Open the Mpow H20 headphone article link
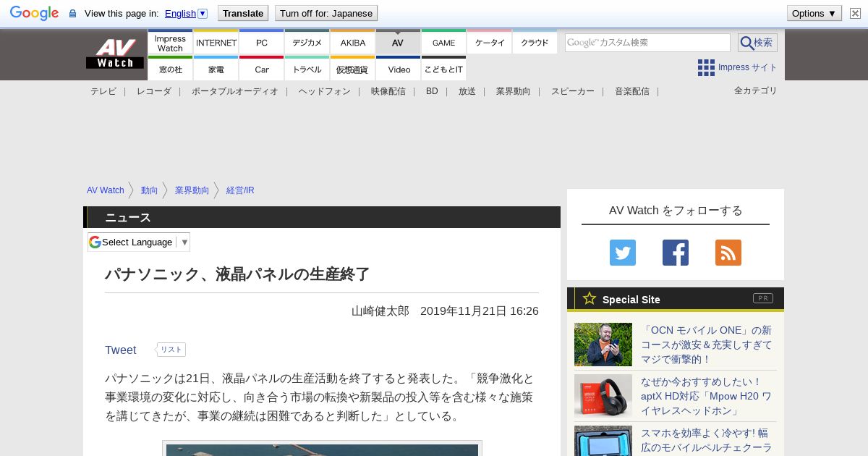This screenshot has width=868, height=456. pyautogui.click(x=707, y=396)
